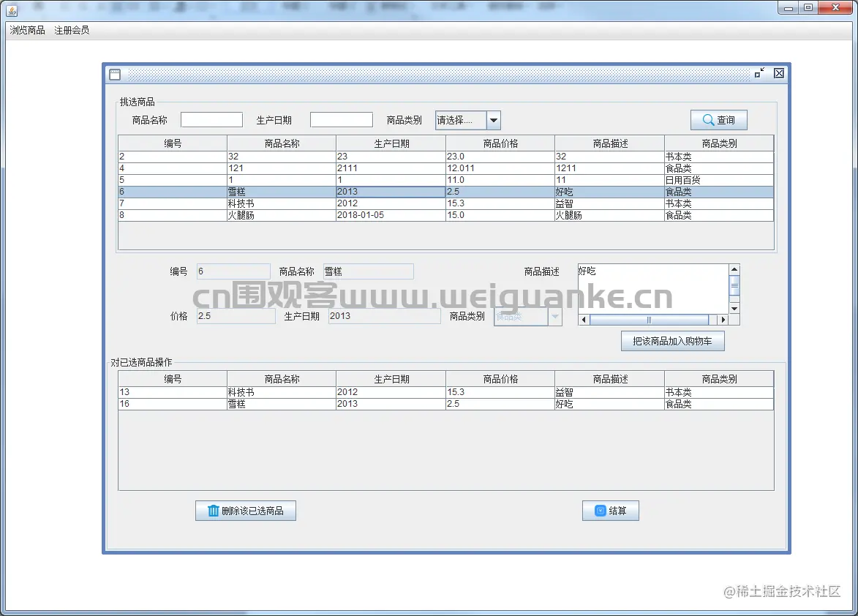Click the 23.0 price cell
This screenshot has height=616, width=858.
(500, 157)
